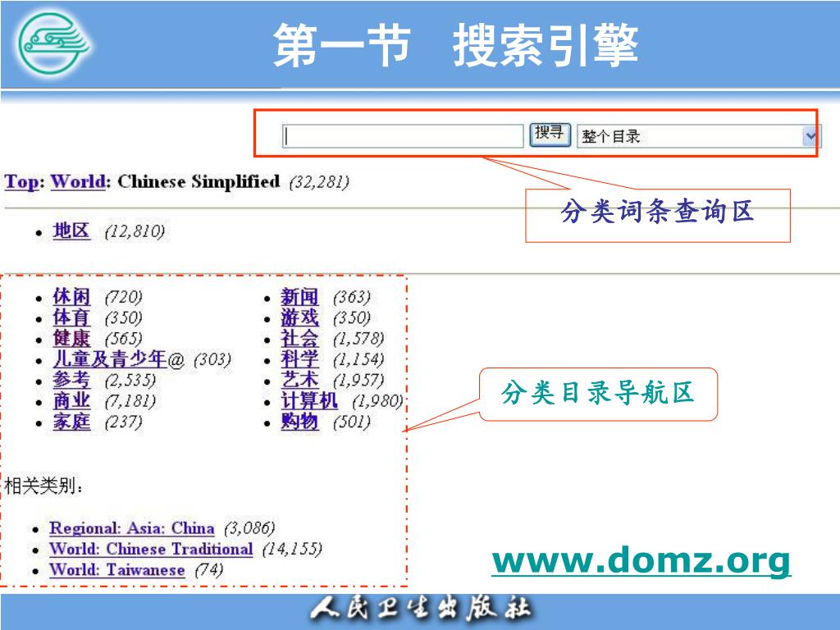
Task: Open the 体育 category link
Action: tap(71, 317)
